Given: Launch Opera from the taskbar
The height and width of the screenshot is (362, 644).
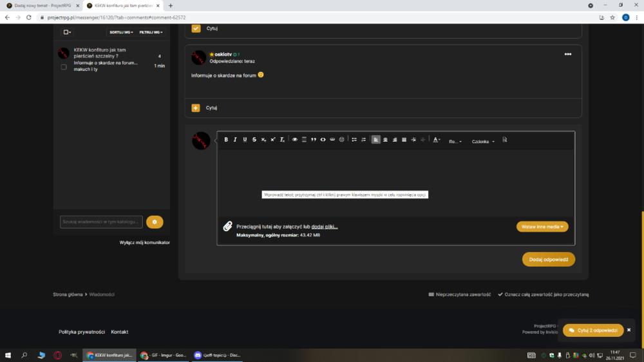Looking at the screenshot, I should 57,355.
